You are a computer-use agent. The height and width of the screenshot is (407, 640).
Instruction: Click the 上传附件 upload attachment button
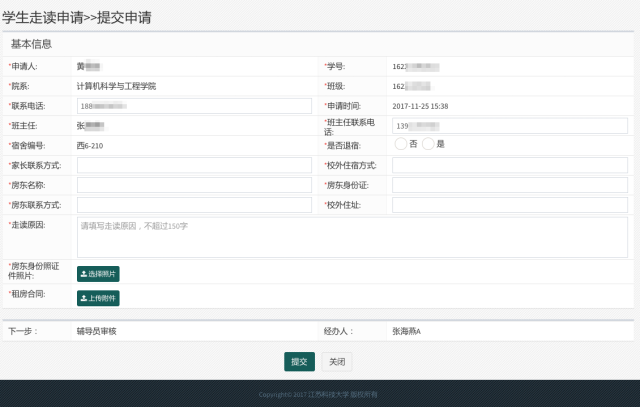point(98,297)
